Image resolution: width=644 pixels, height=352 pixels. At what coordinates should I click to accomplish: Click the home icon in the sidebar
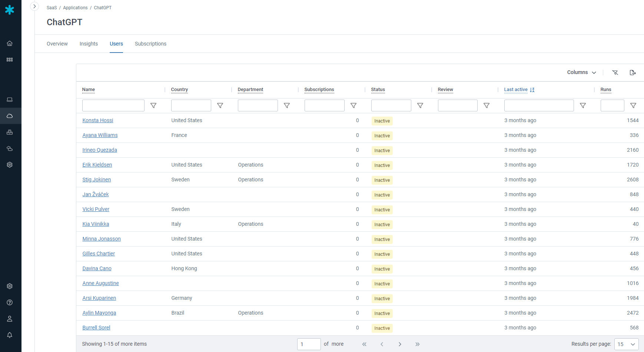click(x=10, y=43)
